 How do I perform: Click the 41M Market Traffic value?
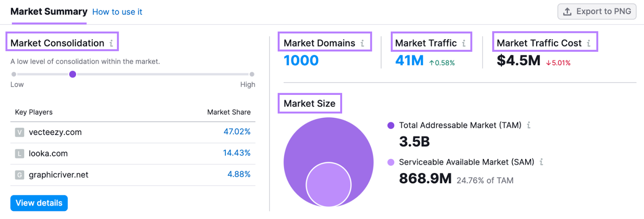tap(409, 61)
